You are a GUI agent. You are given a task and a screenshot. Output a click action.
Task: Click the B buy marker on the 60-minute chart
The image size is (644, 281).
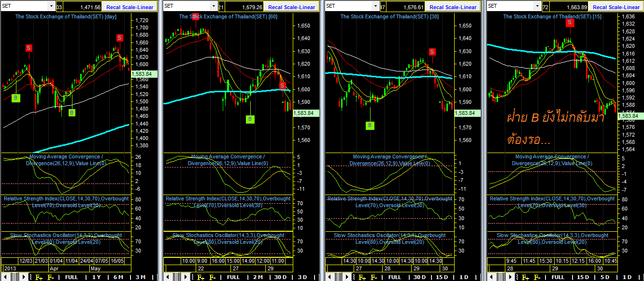(250, 119)
